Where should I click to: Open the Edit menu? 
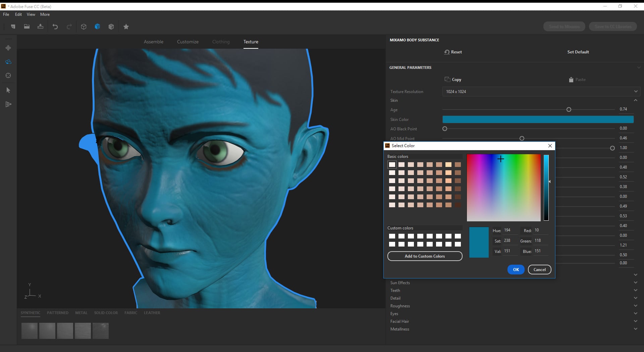[18, 14]
